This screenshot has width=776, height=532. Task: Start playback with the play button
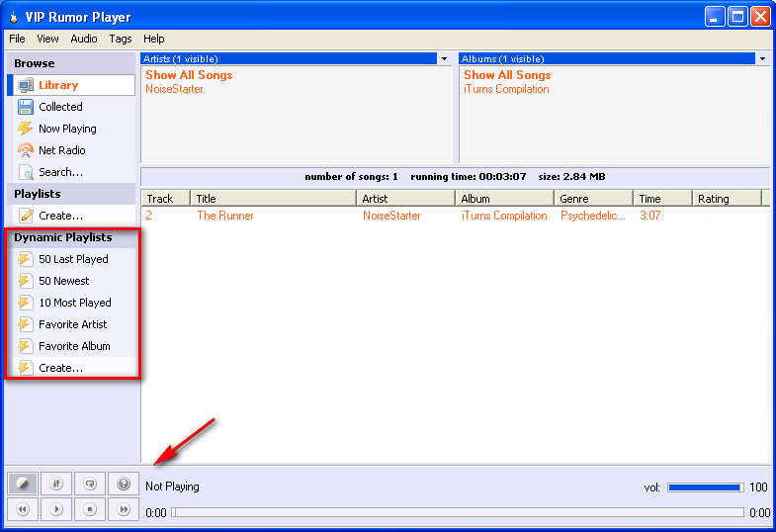[x=56, y=509]
